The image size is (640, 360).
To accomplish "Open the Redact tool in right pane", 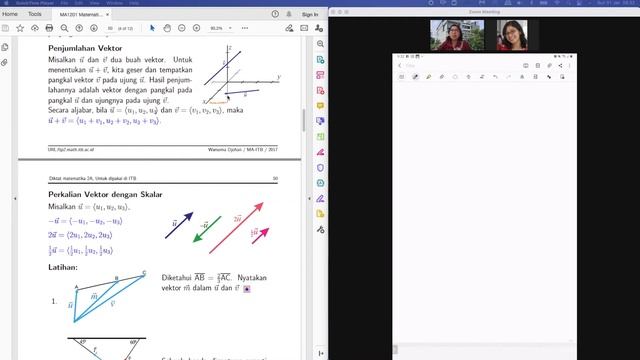I will pyautogui.click(x=320, y=152).
